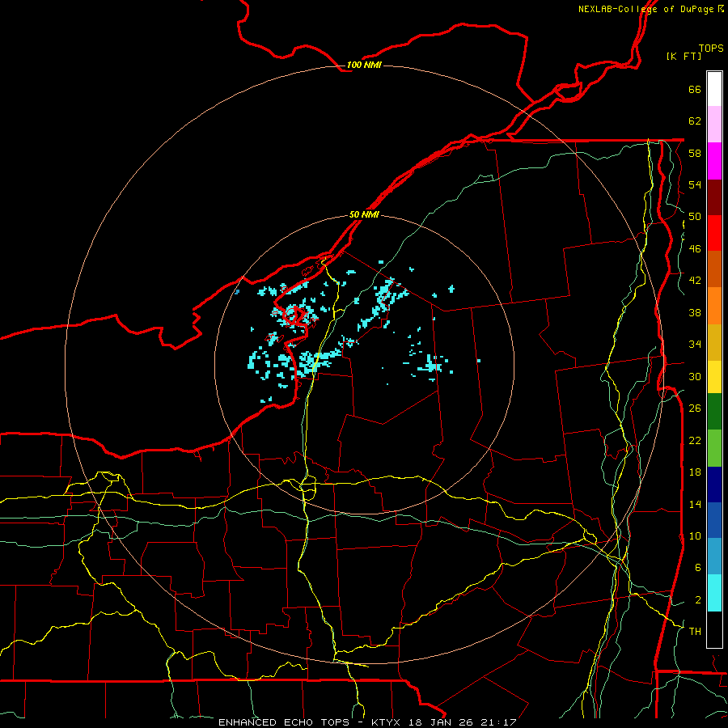728x728 pixels.
Task: Click the K FT units label
Action: (x=684, y=56)
